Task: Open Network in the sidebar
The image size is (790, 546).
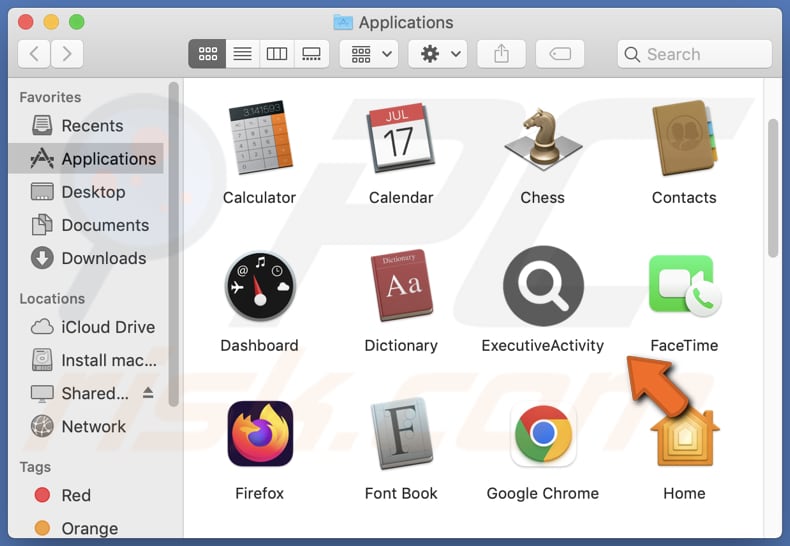Action: (x=86, y=427)
